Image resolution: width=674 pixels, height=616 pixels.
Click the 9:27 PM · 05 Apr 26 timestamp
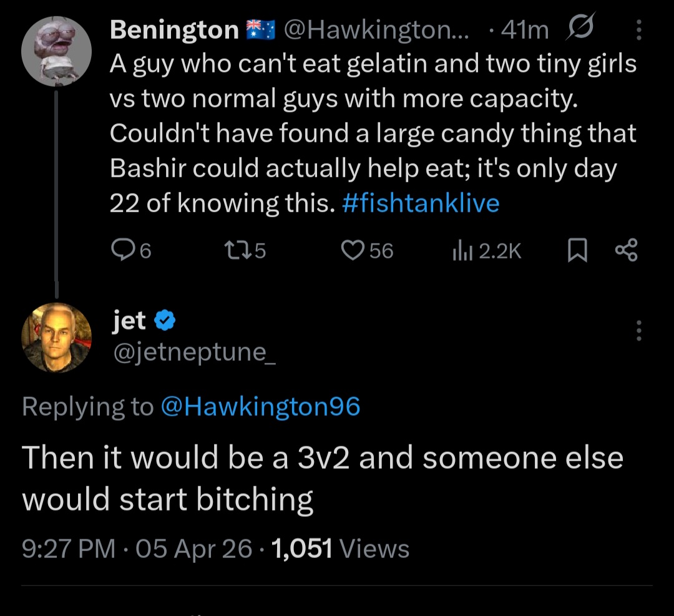click(137, 549)
